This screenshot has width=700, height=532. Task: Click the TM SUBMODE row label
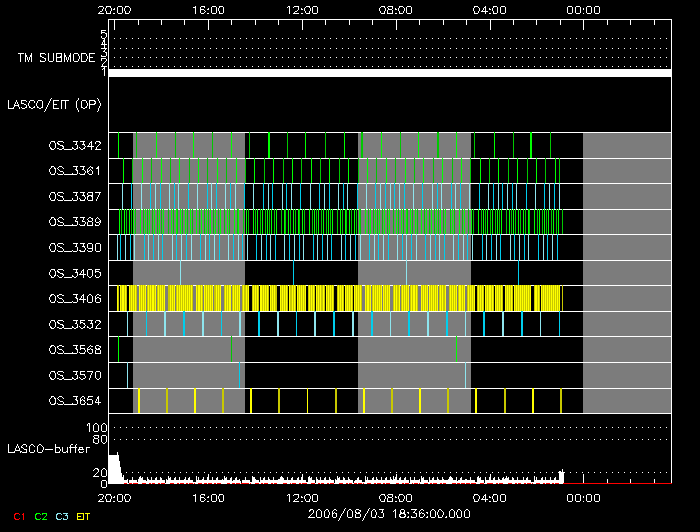tap(55, 58)
